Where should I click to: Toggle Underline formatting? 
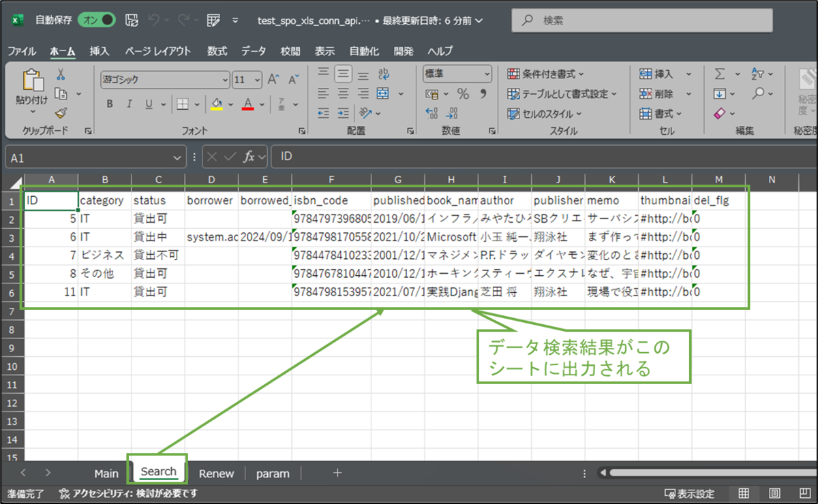(x=149, y=104)
